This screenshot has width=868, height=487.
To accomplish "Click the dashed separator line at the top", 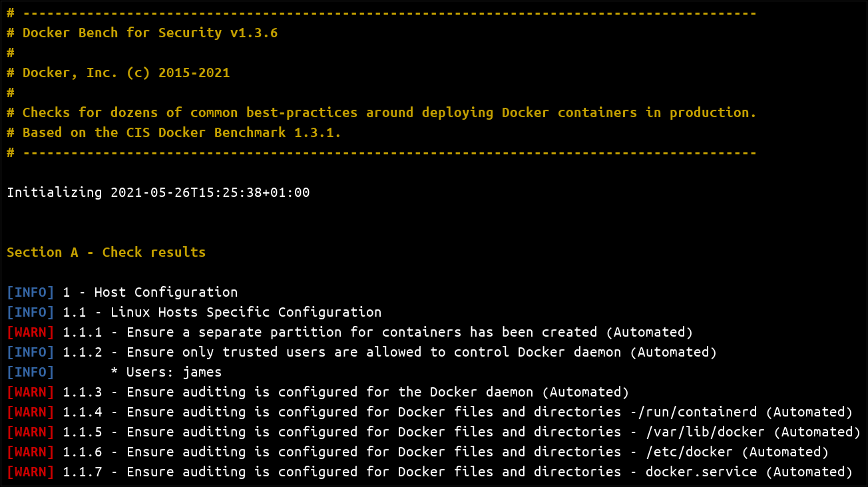I will click(379, 12).
